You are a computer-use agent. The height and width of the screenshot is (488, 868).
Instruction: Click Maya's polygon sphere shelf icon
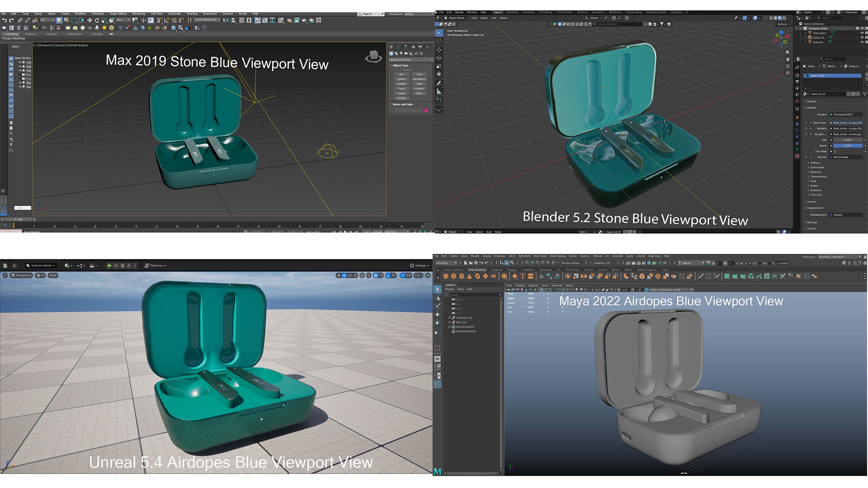tap(446, 276)
